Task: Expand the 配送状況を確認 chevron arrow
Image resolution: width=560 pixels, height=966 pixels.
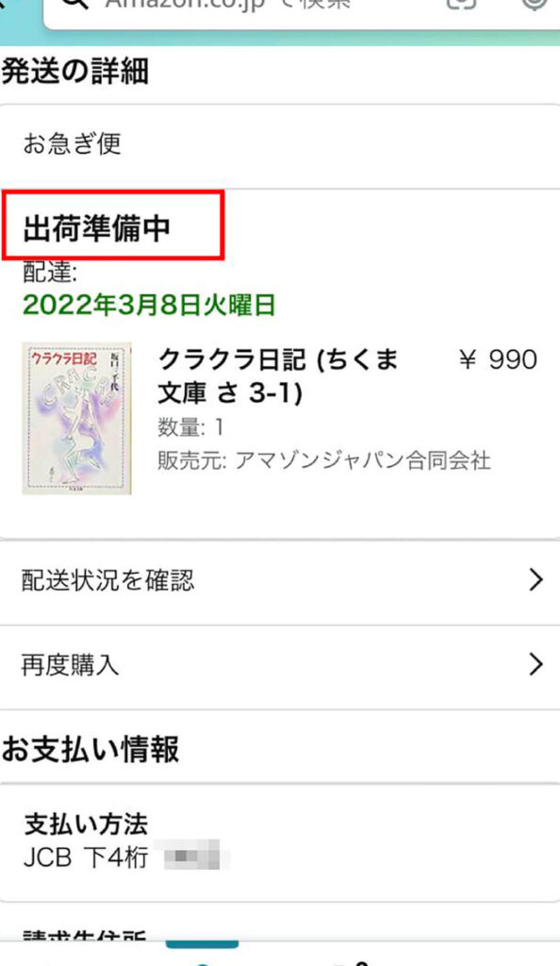Action: [536, 580]
